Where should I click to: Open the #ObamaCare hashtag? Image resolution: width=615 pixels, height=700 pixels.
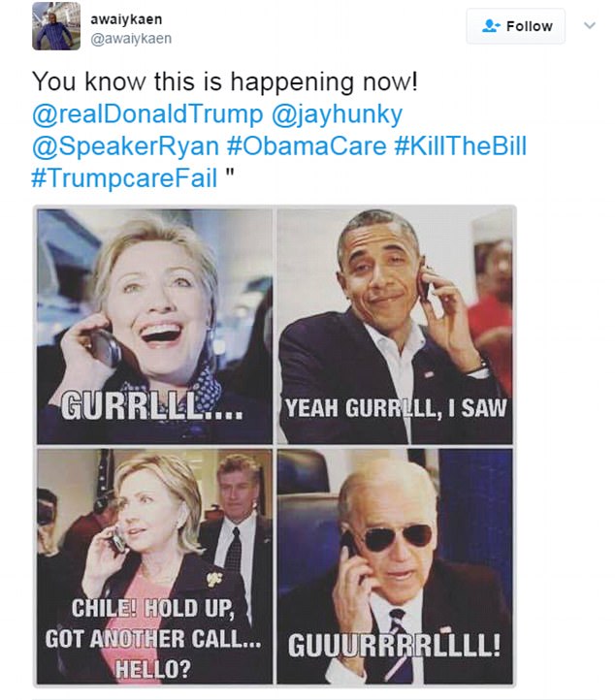pos(307,146)
